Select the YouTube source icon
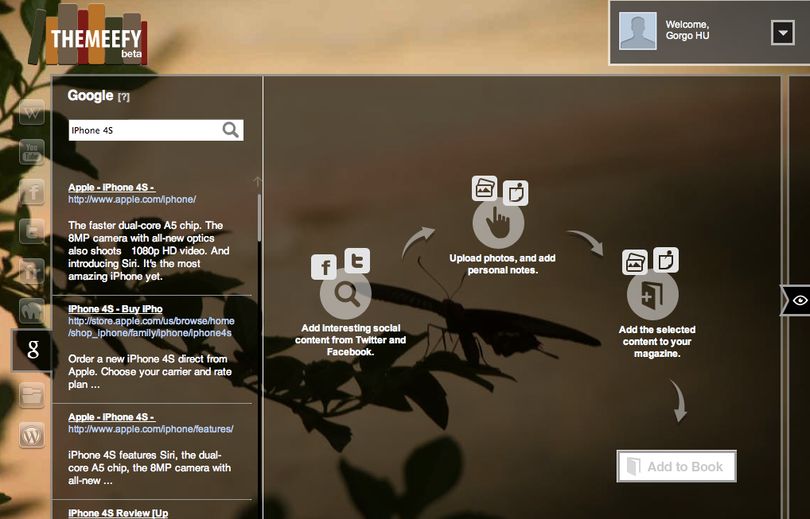 (32, 152)
